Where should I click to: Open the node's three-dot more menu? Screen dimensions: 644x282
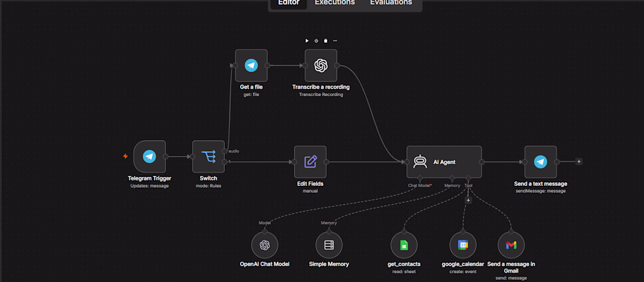pyautogui.click(x=335, y=40)
